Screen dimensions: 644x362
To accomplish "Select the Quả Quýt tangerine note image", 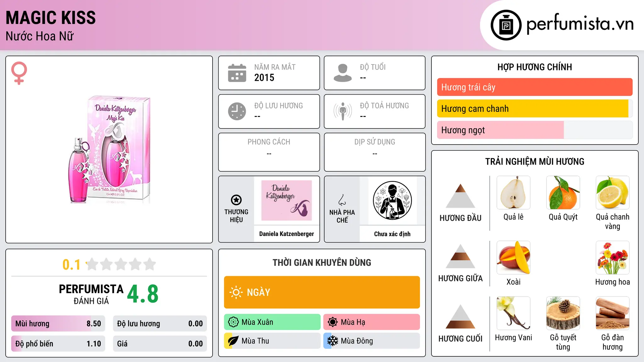I will tap(563, 193).
